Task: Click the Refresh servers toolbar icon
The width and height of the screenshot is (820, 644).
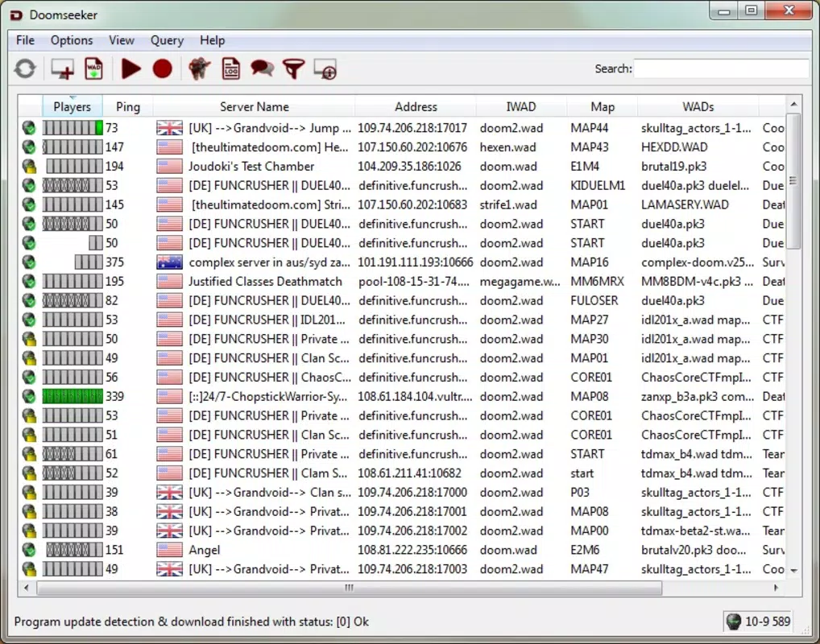Action: click(x=25, y=68)
